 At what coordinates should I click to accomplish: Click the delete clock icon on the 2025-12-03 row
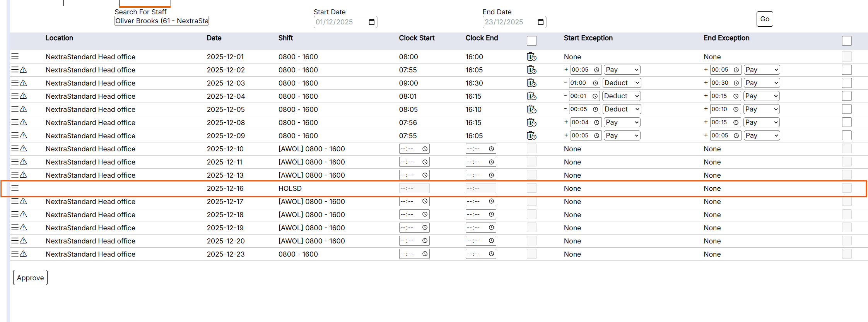tap(531, 83)
